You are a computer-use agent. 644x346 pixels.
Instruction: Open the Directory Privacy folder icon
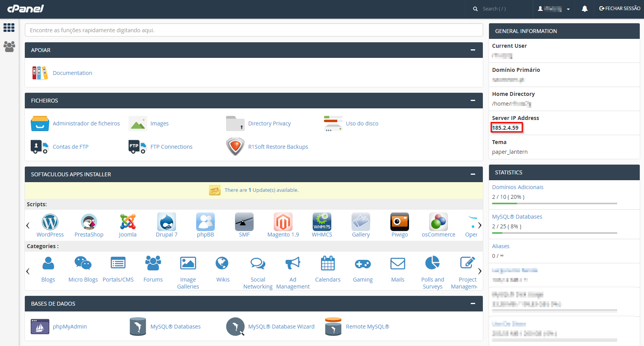point(235,123)
